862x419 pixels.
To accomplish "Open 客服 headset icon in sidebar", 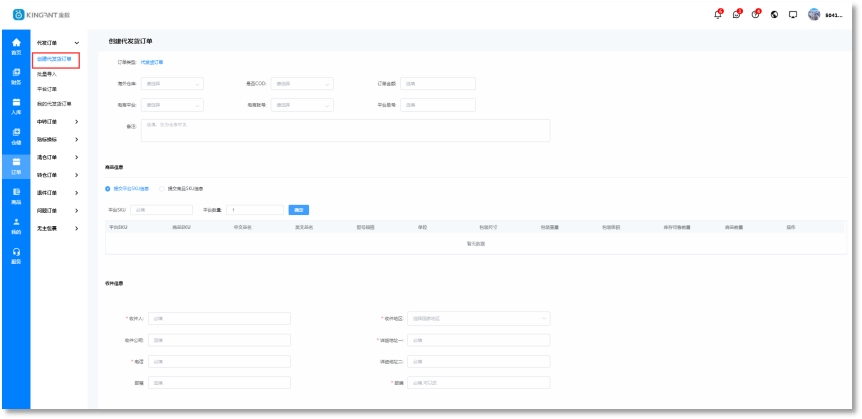I will click(x=16, y=255).
